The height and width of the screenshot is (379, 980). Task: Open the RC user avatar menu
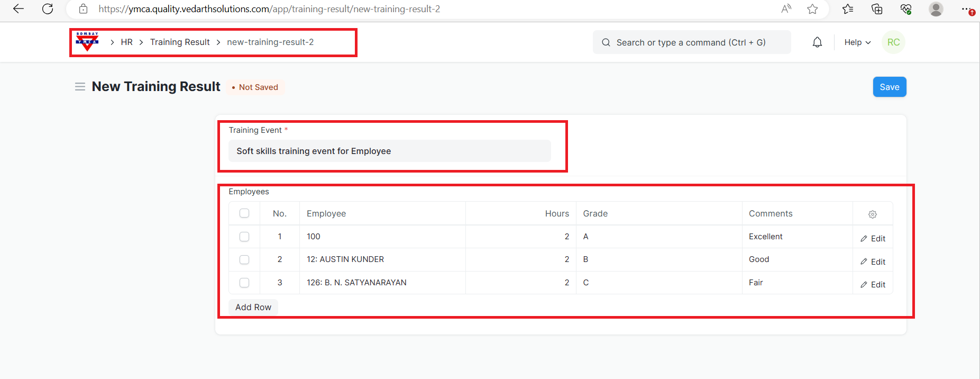click(893, 42)
